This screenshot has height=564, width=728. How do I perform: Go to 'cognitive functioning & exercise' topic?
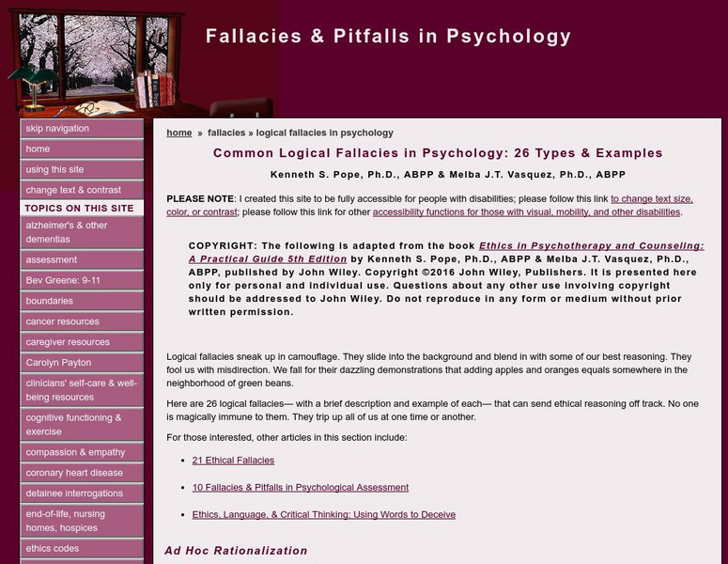pyautogui.click(x=82, y=425)
